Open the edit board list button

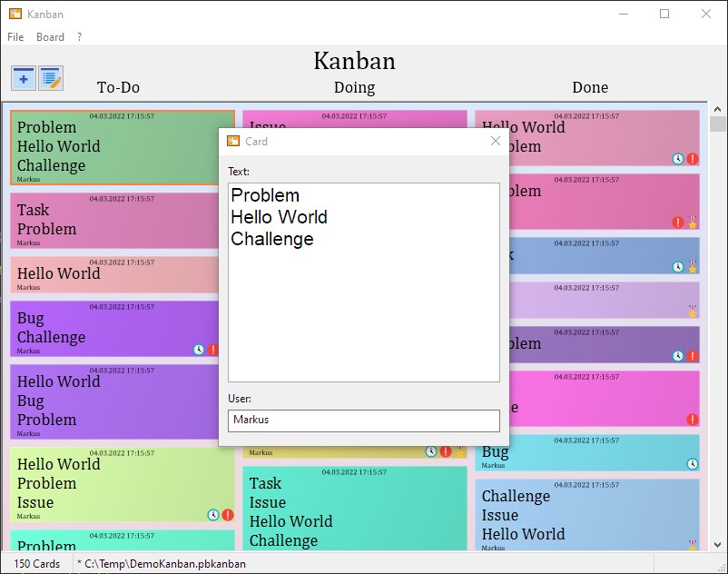[x=51, y=78]
